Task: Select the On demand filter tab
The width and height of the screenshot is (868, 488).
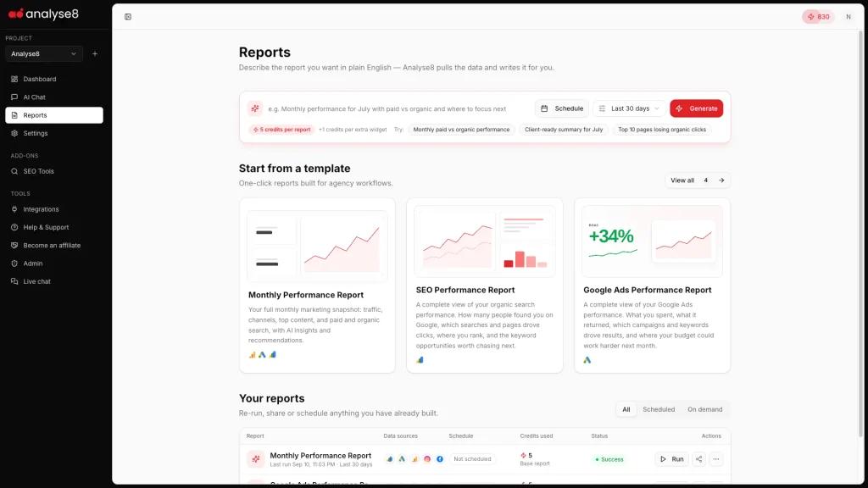Action: (x=704, y=409)
